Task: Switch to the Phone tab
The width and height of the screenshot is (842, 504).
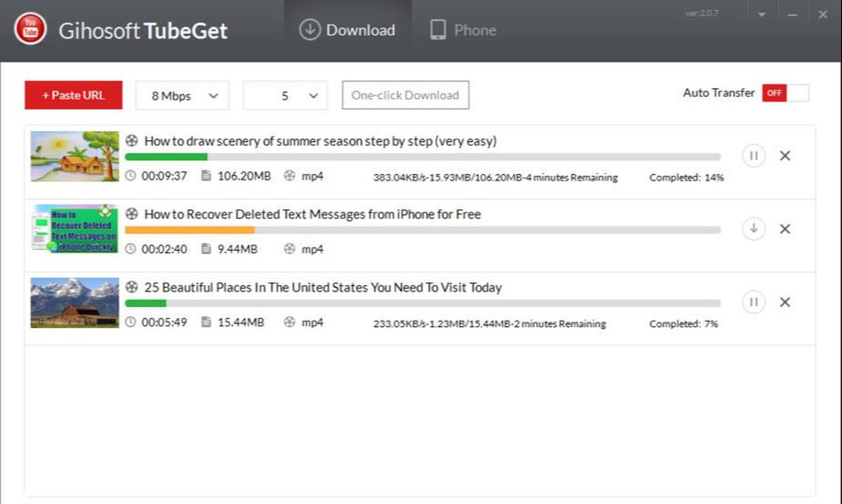Action: point(463,30)
